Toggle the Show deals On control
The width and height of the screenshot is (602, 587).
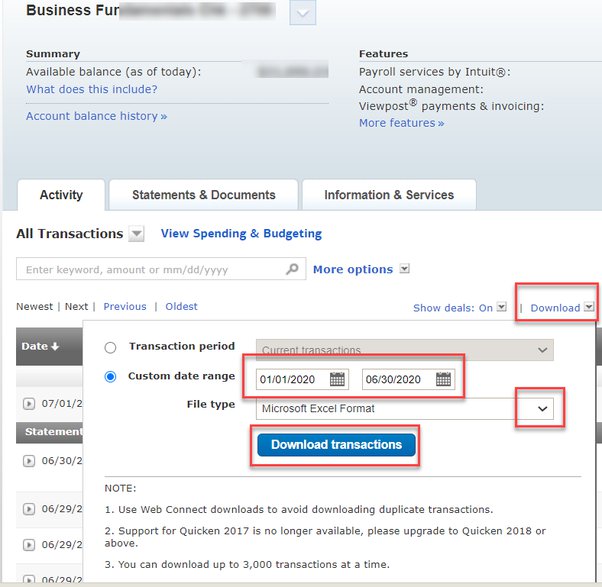tap(502, 308)
